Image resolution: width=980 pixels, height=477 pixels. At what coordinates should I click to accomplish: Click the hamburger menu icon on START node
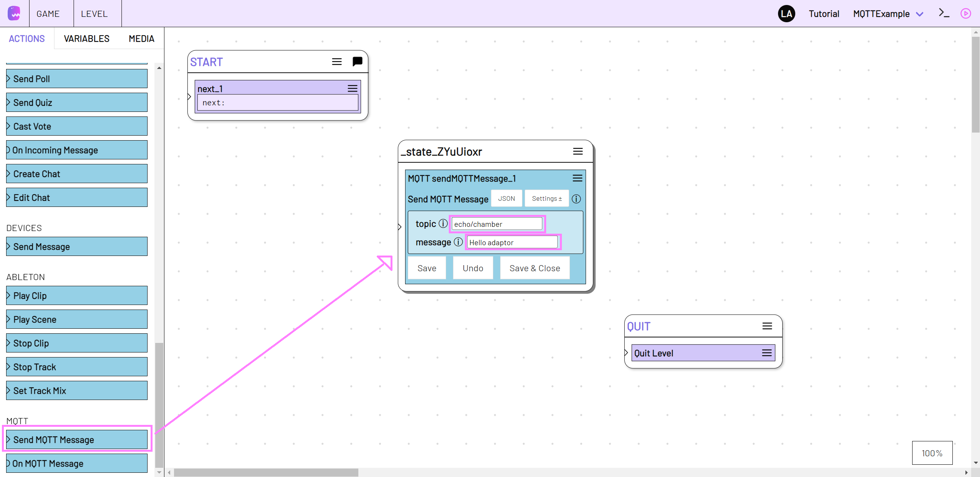click(337, 61)
